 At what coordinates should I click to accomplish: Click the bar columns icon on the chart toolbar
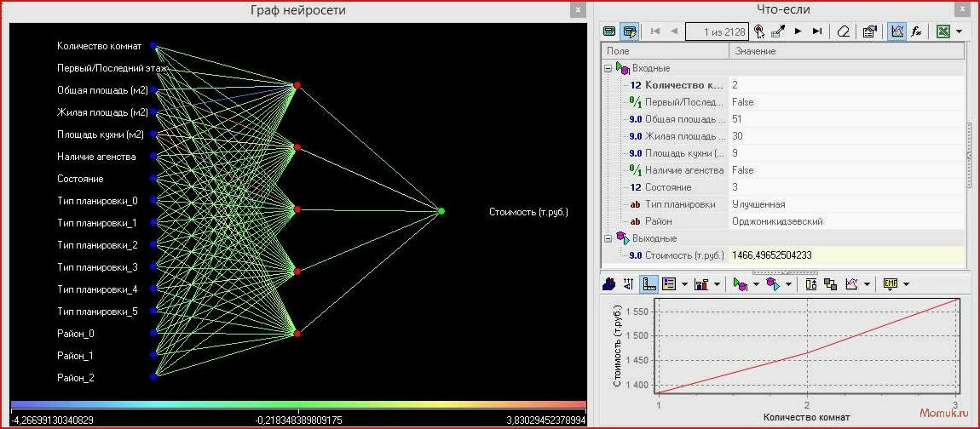tap(701, 284)
